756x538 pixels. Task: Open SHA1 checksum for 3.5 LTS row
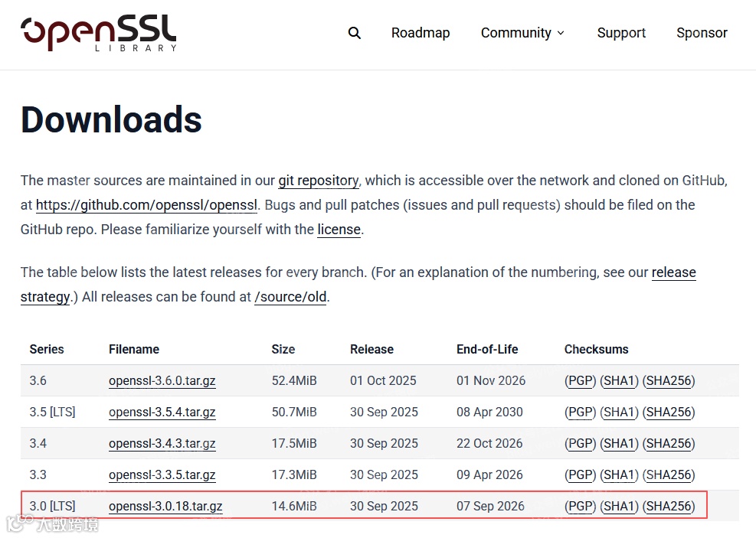tap(619, 412)
